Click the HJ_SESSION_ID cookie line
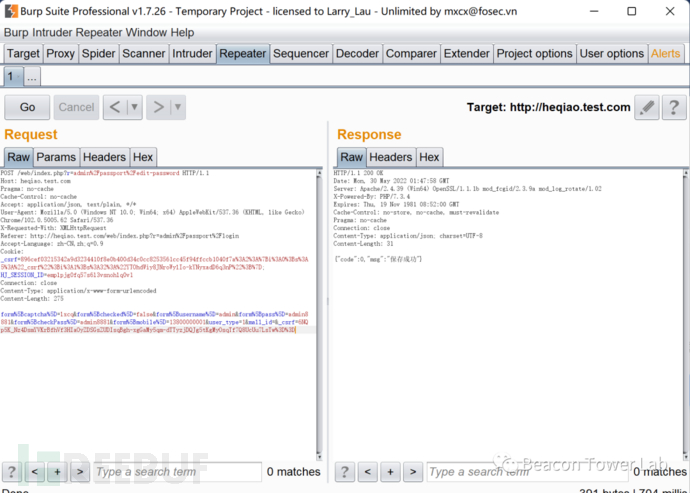 (67, 275)
